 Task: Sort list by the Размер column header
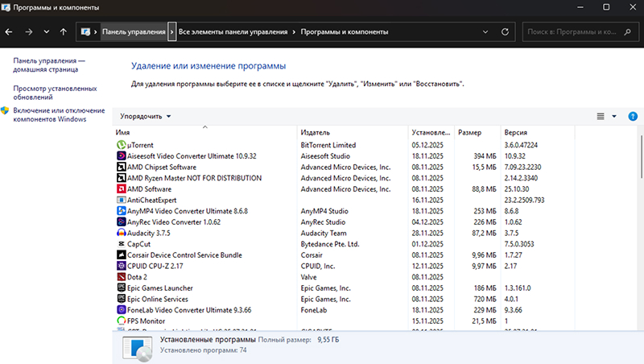click(x=469, y=132)
